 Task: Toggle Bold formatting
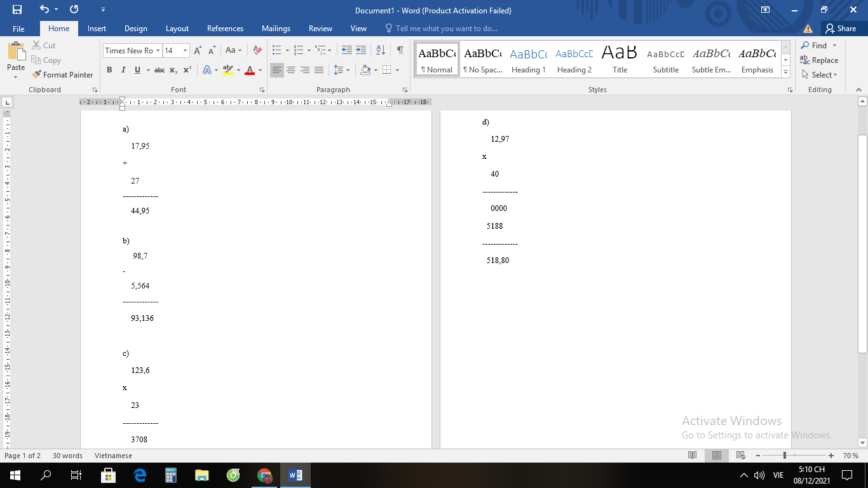(109, 70)
